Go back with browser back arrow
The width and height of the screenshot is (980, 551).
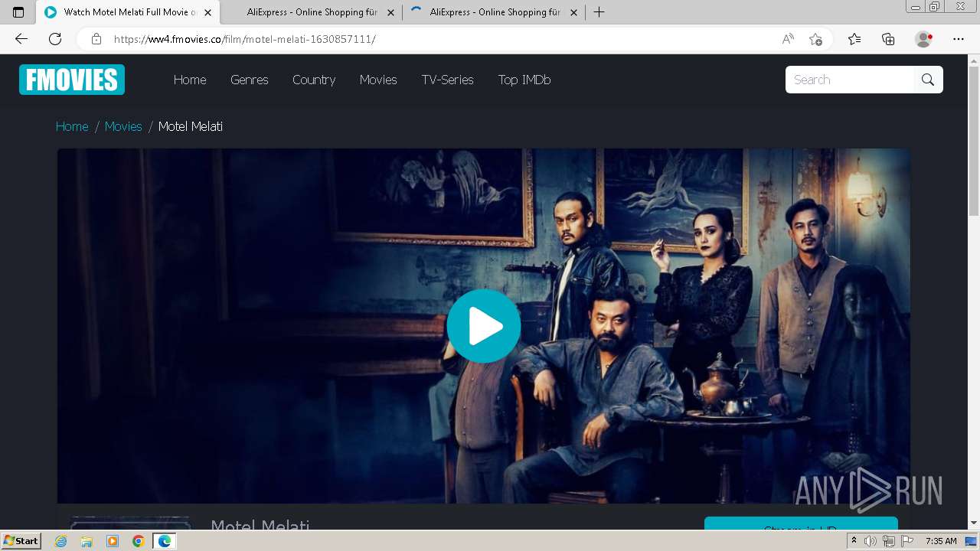(x=21, y=39)
